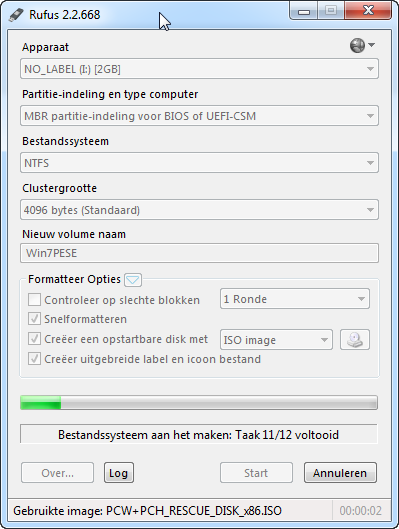This screenshot has width=399, height=529.
Task: Close the Rufus window
Action: pyautogui.click(x=368, y=11)
